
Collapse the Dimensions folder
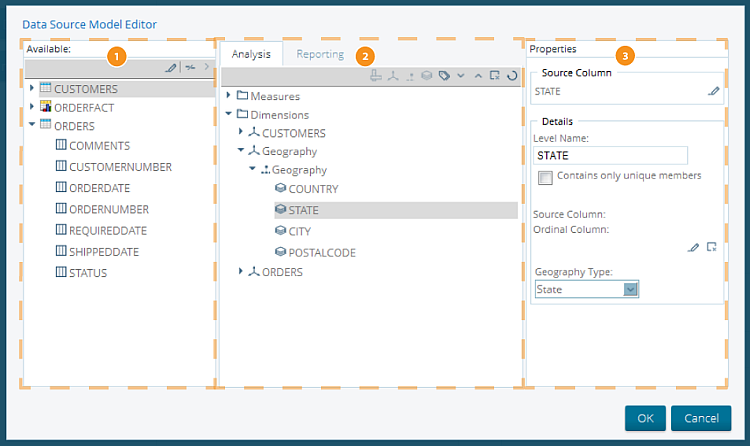tap(229, 114)
